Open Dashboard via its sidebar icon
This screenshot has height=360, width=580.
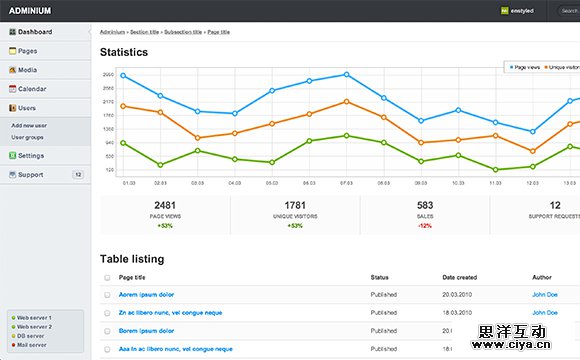click(x=13, y=32)
